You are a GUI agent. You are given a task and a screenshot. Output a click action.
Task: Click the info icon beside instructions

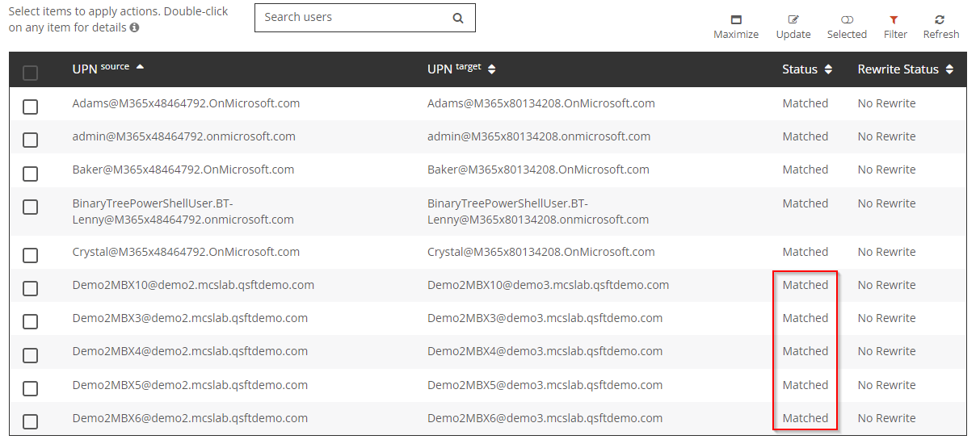tap(134, 27)
